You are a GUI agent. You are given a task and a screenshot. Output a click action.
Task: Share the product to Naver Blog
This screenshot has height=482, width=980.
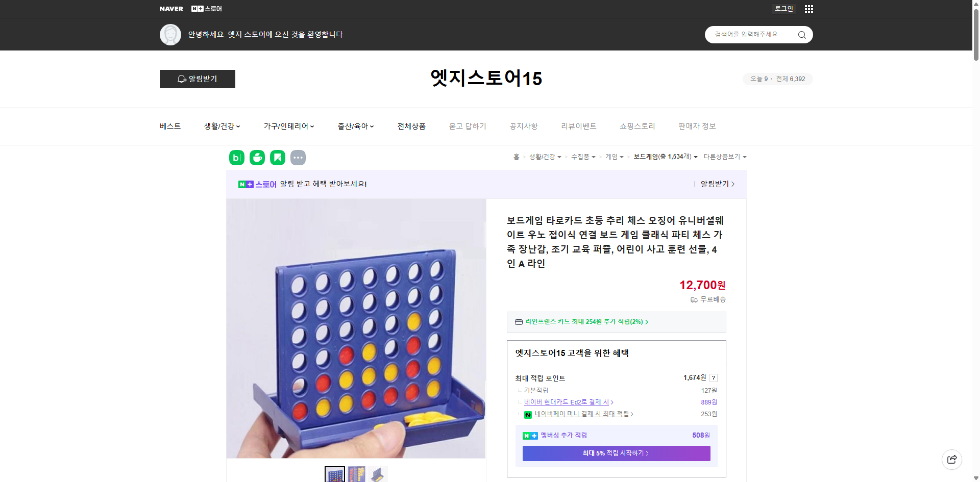pos(236,158)
